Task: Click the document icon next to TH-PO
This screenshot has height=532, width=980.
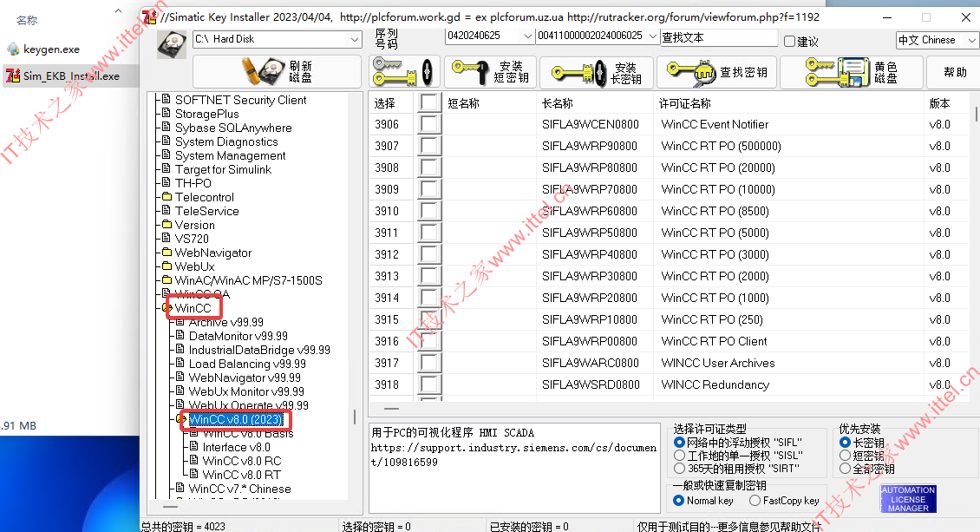Action: pyautogui.click(x=167, y=182)
